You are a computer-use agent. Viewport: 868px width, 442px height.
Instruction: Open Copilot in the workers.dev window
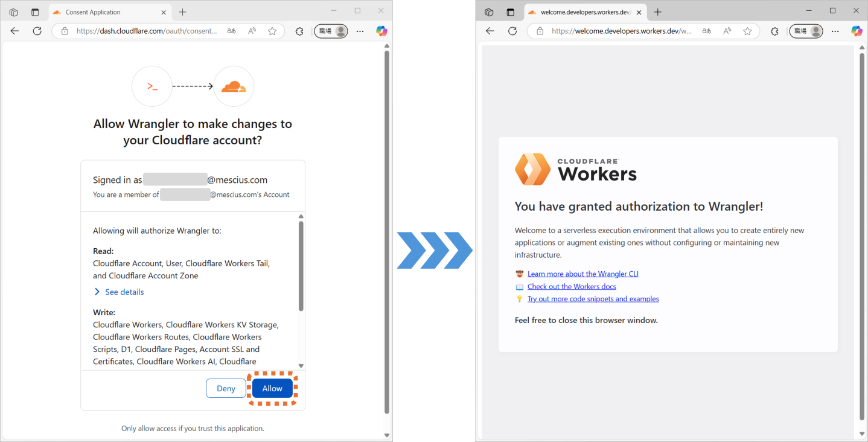[857, 31]
